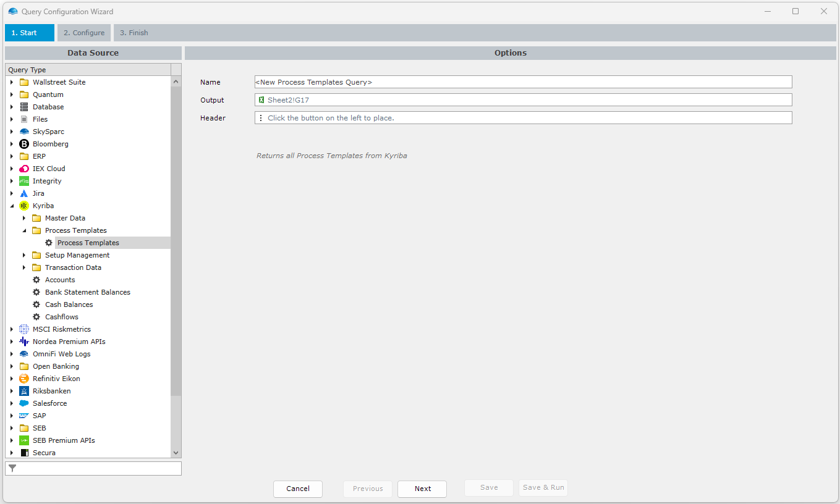
Task: Click the IEX Cloud logo icon
Action: pyautogui.click(x=24, y=169)
